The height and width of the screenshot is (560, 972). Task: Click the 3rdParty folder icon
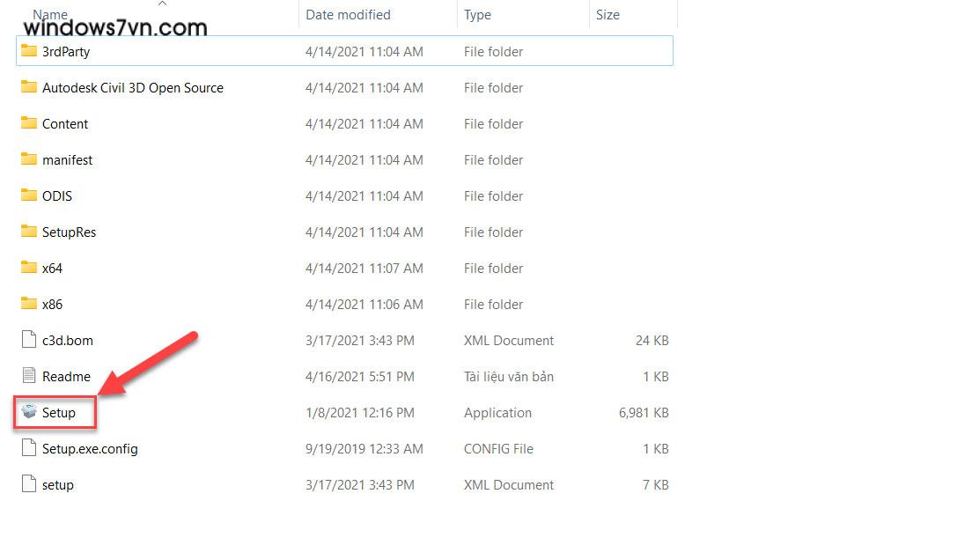click(29, 51)
